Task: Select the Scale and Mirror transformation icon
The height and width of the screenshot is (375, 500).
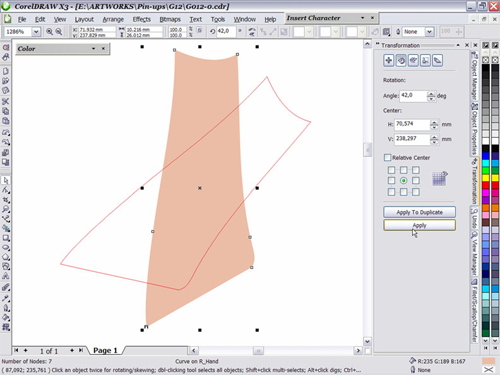Action: 413,61
